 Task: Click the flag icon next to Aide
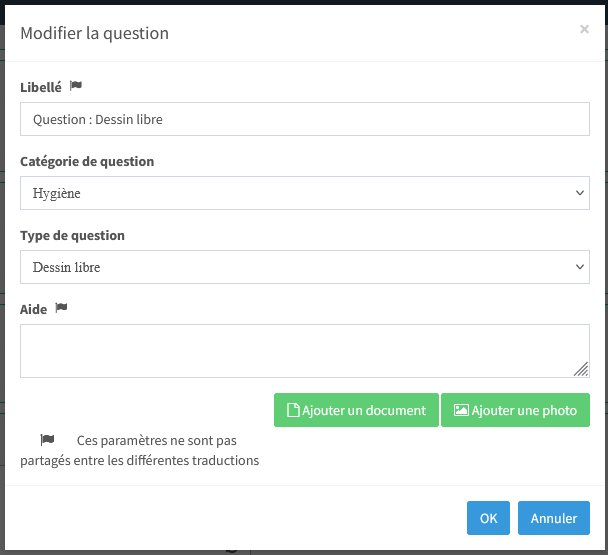61,308
